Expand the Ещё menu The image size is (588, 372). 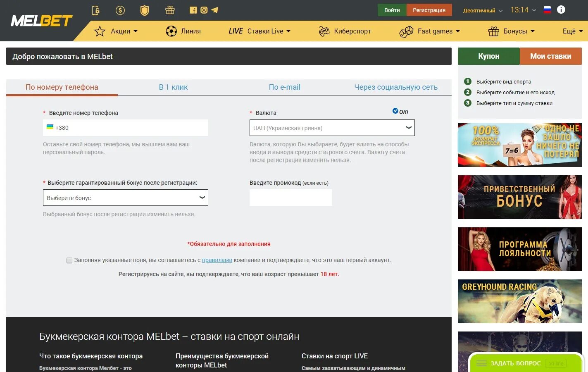[573, 31]
